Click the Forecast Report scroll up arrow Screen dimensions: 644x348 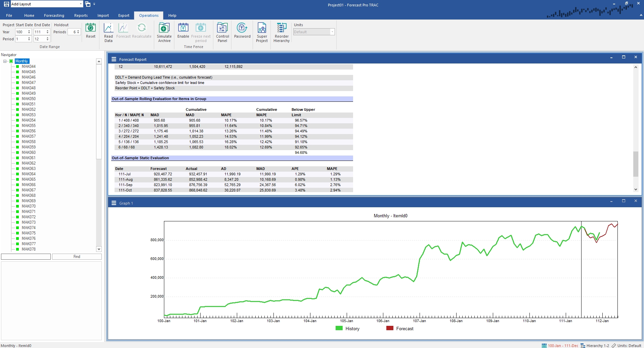click(x=636, y=67)
